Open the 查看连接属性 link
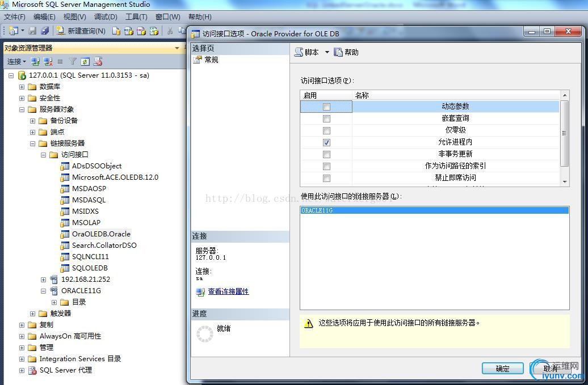The height and width of the screenshot is (385, 588). coord(228,291)
